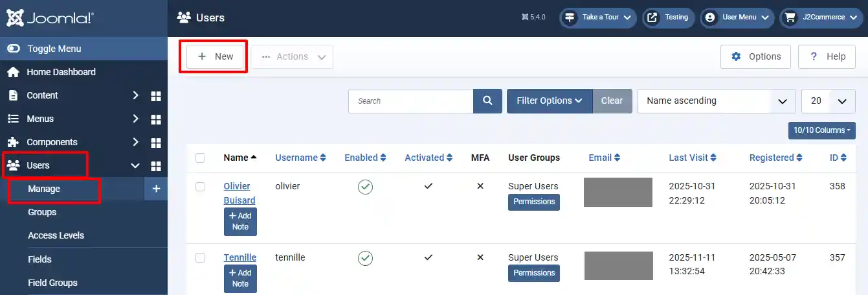868x295 pixels.
Task: Open the Take a Tour dropdown
Action: point(598,18)
